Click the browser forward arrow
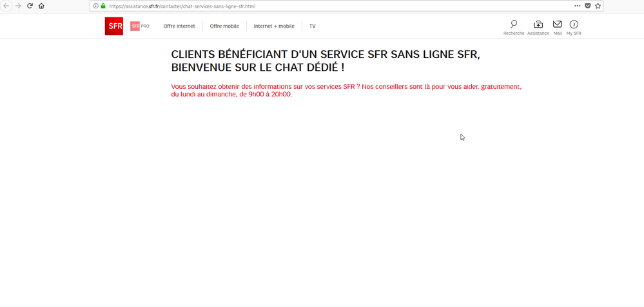644x307 pixels. tap(18, 6)
